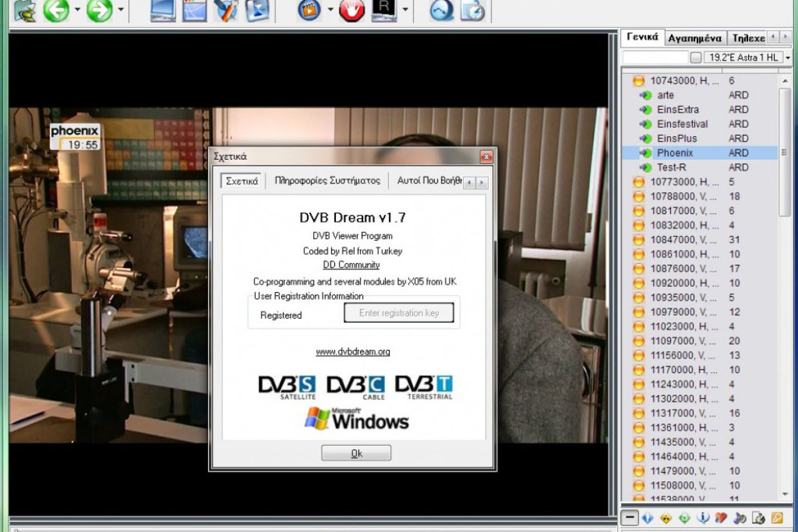Select the EinsPlus channel in the list

click(x=677, y=138)
